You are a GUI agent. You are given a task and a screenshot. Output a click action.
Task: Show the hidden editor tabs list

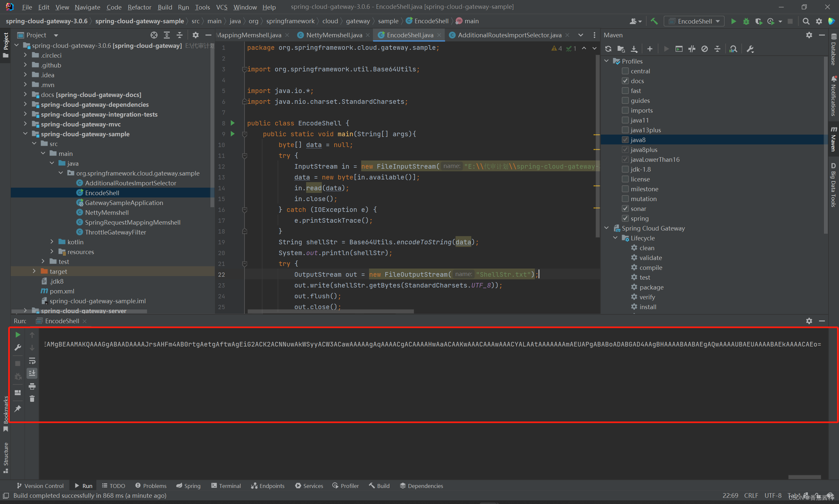tap(581, 35)
